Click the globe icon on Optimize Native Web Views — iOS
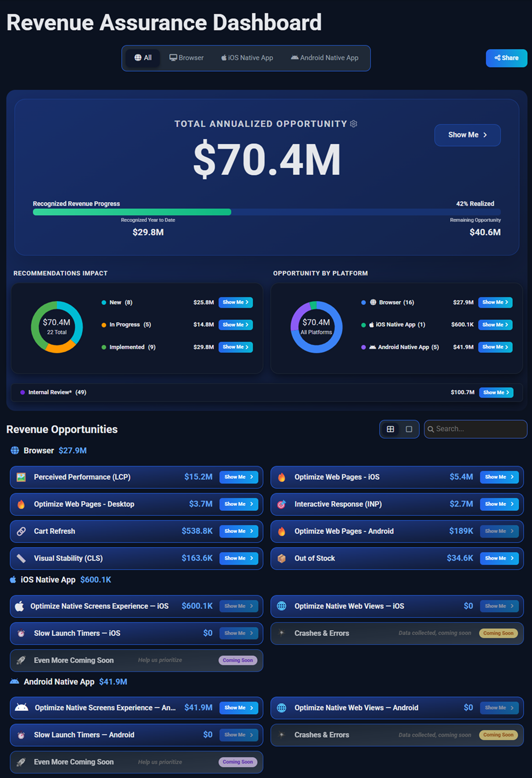The image size is (532, 778). coord(281,606)
